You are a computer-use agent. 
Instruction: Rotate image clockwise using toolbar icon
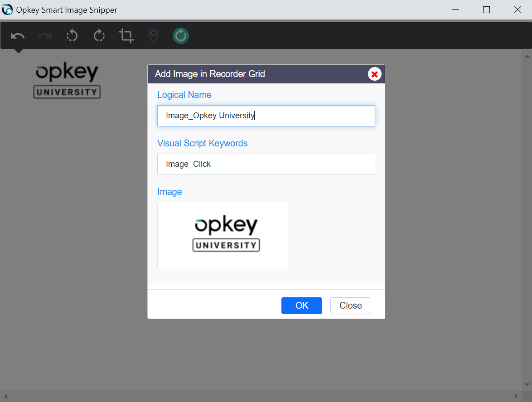coord(99,36)
